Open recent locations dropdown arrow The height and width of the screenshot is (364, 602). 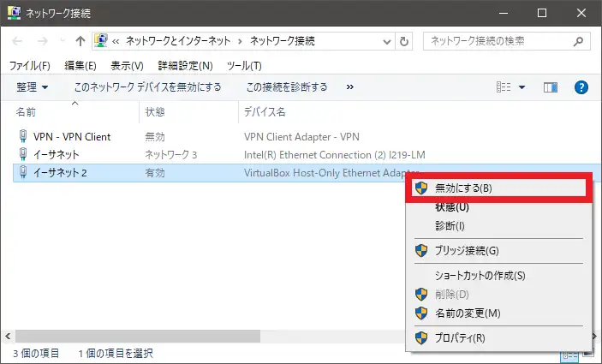63,41
